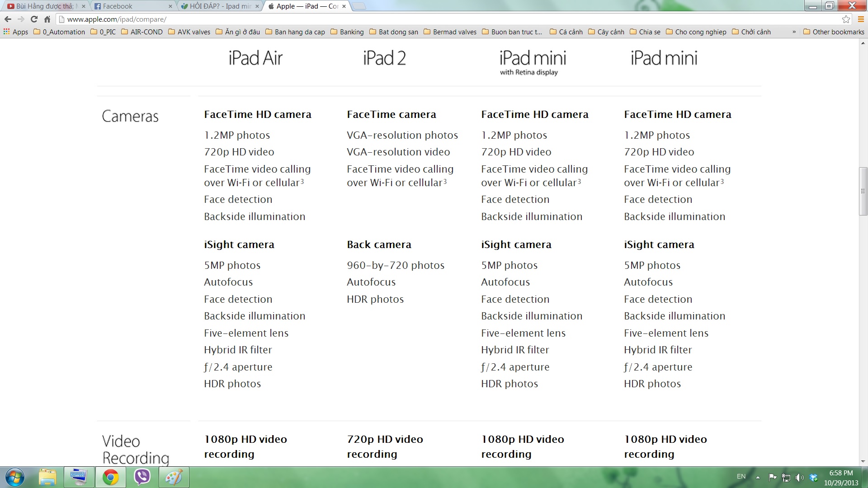
Task: Open Action Center flag tray icon
Action: click(773, 477)
